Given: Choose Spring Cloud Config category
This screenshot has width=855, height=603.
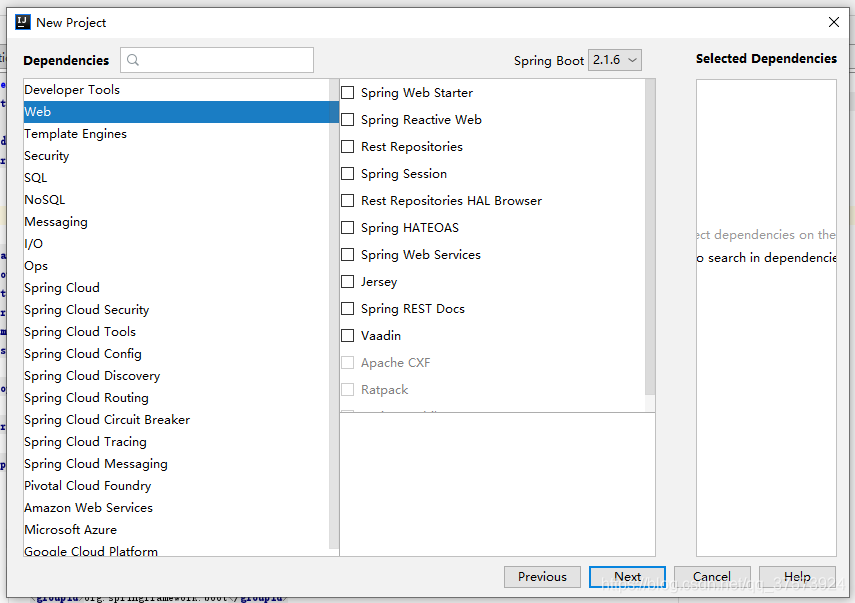Looking at the screenshot, I should pos(177,354).
